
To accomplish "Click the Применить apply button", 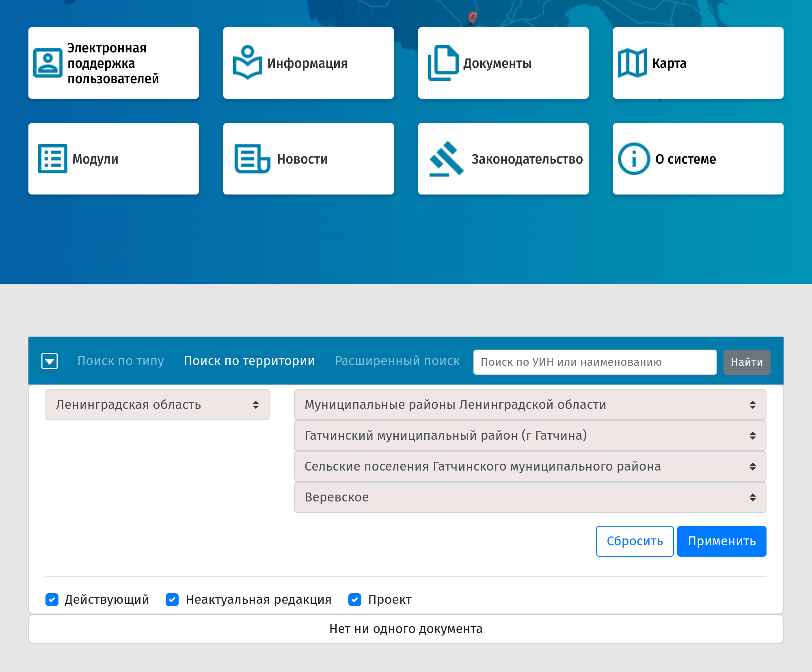I will coord(722,541).
